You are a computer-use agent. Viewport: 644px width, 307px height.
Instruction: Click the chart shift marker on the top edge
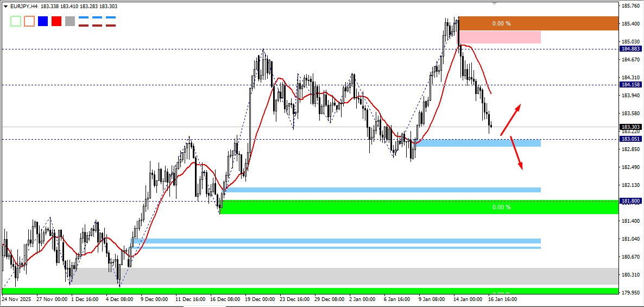495,3
